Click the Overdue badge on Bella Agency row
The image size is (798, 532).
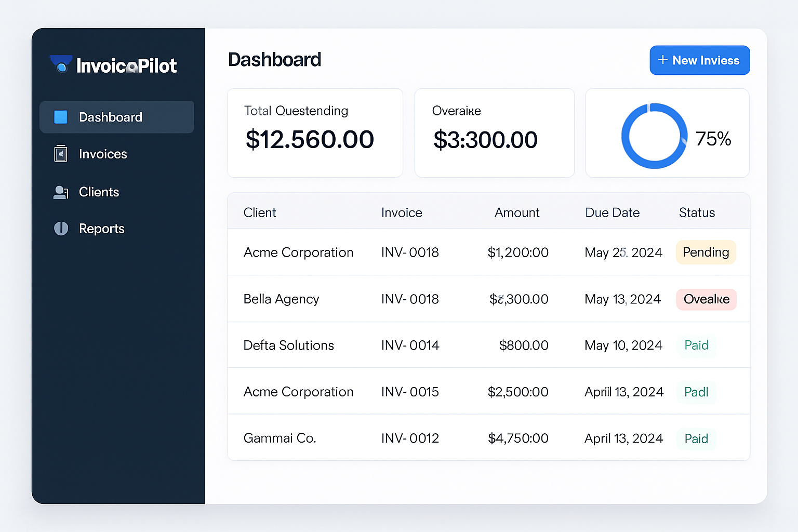click(706, 299)
